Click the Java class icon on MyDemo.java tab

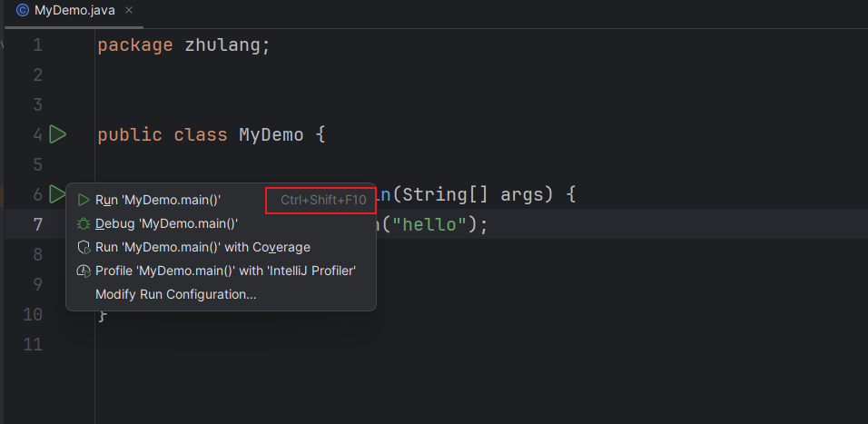[23, 11]
